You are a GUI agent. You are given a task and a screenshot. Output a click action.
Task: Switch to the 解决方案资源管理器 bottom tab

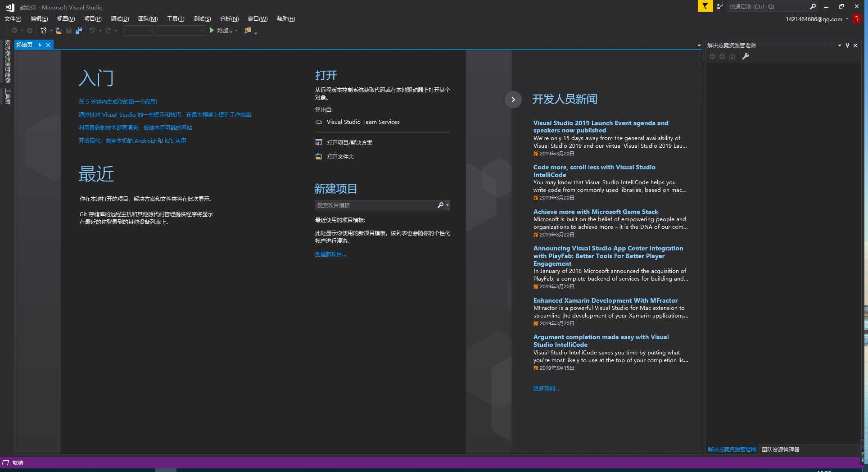pos(732,449)
